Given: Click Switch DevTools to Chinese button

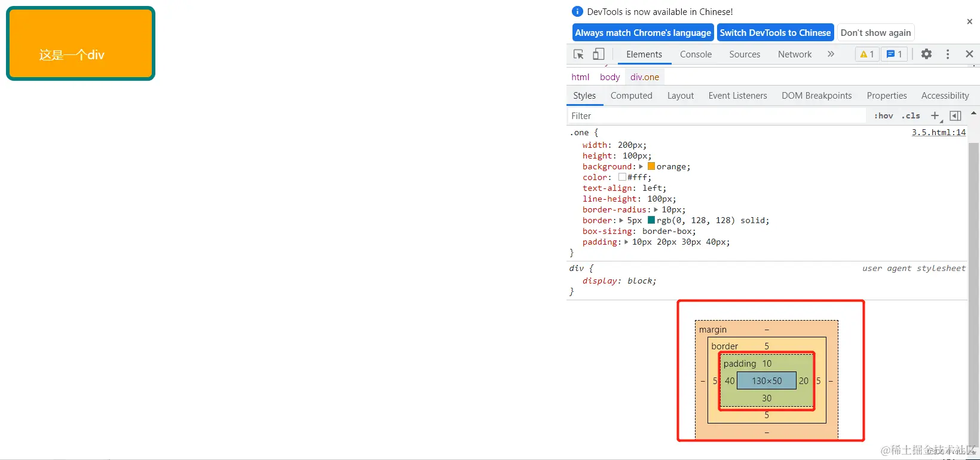Looking at the screenshot, I should [x=775, y=33].
